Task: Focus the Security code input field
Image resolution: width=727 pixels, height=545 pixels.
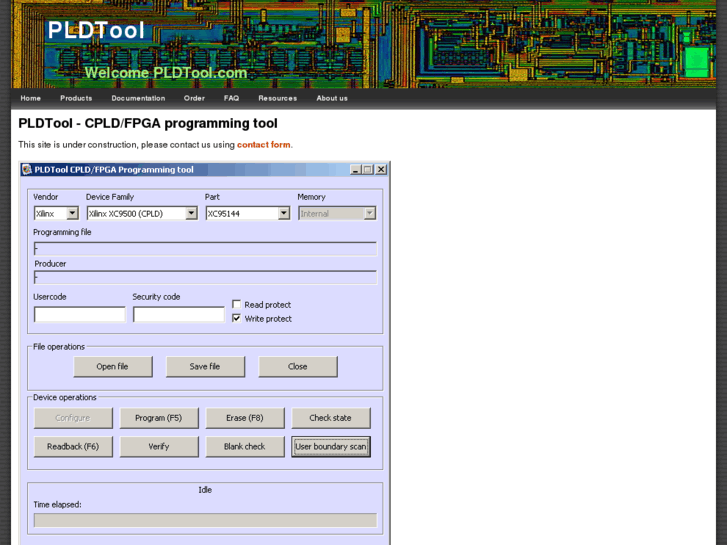Action: click(179, 314)
